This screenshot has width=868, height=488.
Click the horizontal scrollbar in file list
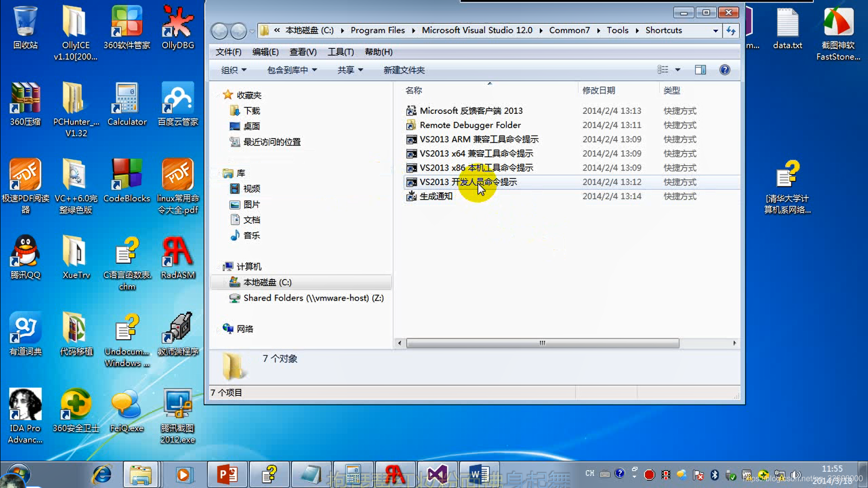tap(542, 343)
